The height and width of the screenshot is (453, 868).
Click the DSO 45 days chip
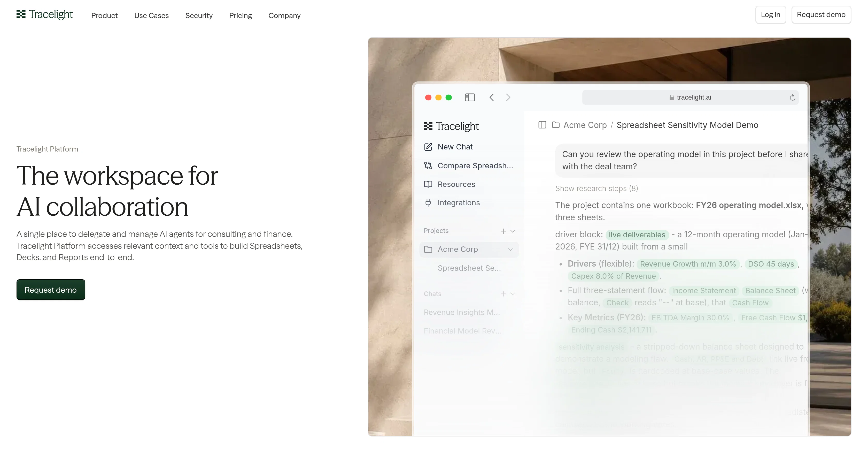tap(771, 264)
